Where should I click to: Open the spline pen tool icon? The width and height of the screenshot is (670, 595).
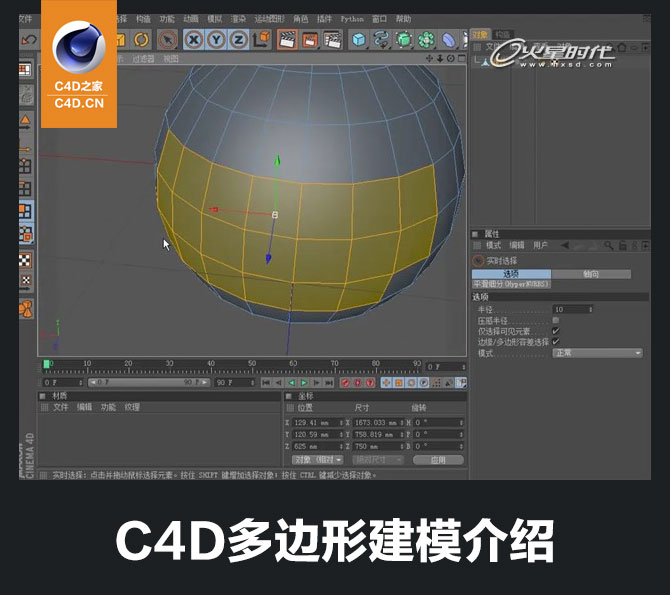tap(380, 40)
